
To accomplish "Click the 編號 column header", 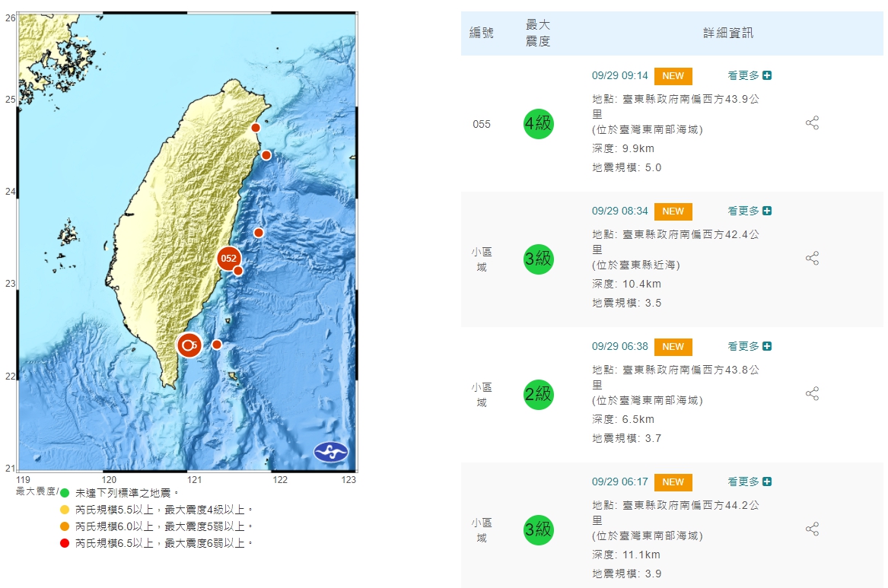I will (479, 33).
